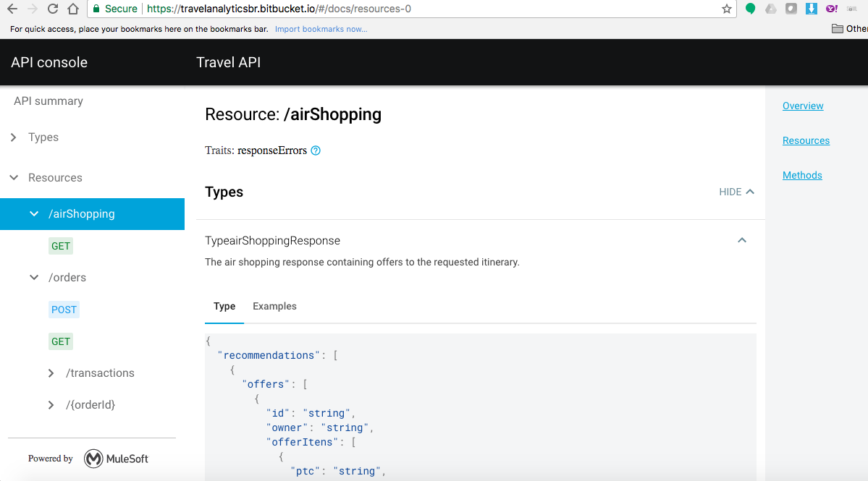Click the green Hangouts extension icon

tap(751, 9)
